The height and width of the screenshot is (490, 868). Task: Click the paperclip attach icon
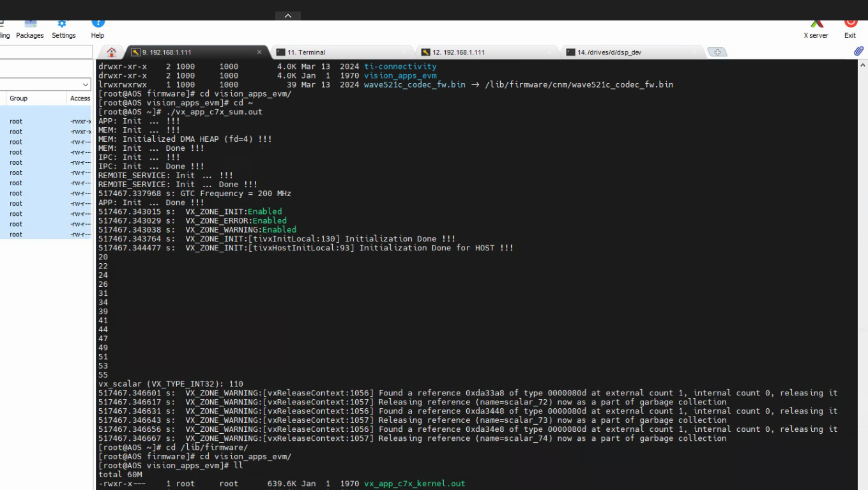coord(858,51)
